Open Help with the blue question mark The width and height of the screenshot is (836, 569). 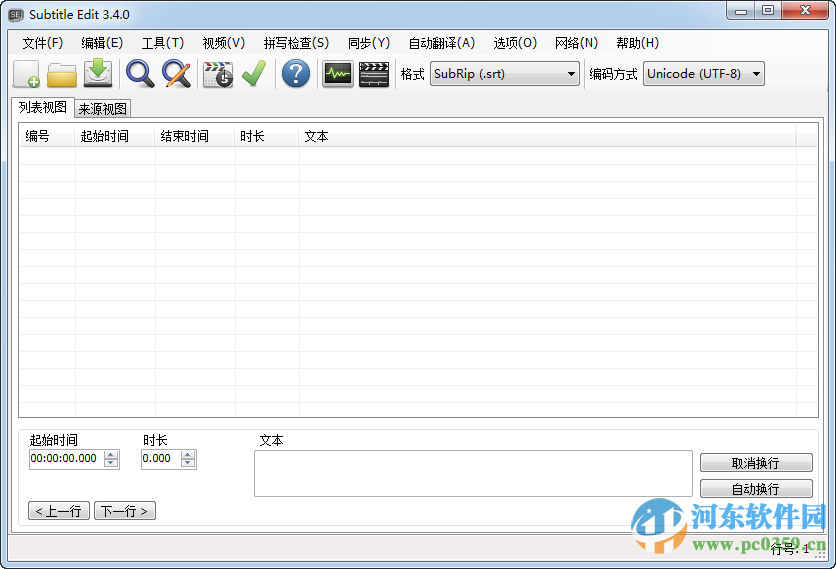tap(296, 74)
